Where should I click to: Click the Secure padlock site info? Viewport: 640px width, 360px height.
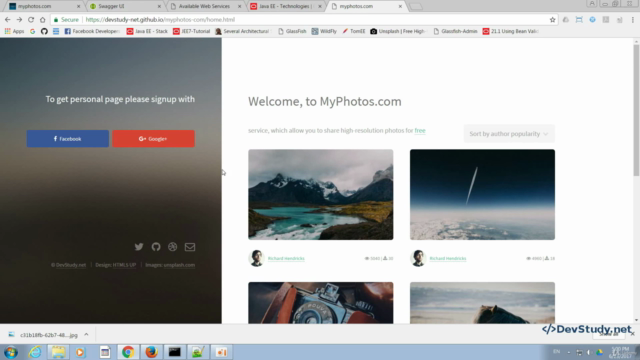click(x=67, y=20)
